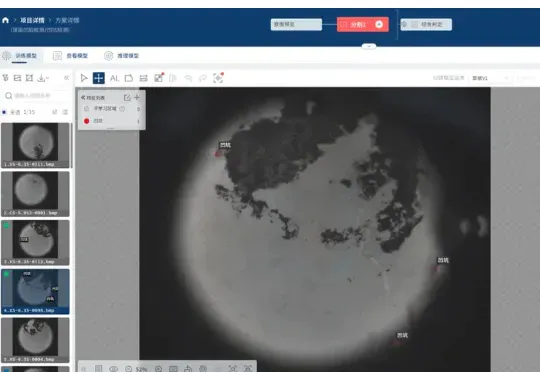The image size is (540, 372).
Task: Activate the AI annotation tool
Action: tap(114, 79)
